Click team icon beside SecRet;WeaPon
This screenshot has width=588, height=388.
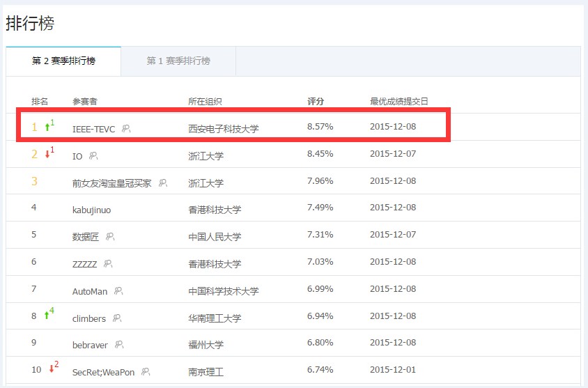click(146, 372)
